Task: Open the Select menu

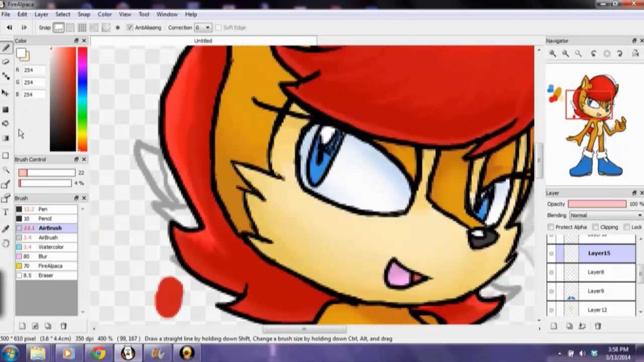Action: tap(63, 15)
